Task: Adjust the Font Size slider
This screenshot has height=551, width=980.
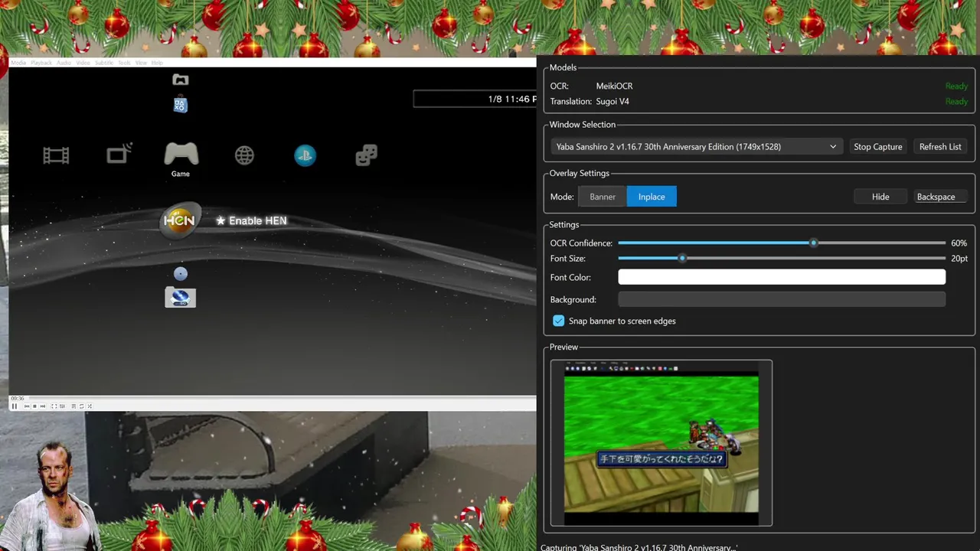Action: (782, 258)
